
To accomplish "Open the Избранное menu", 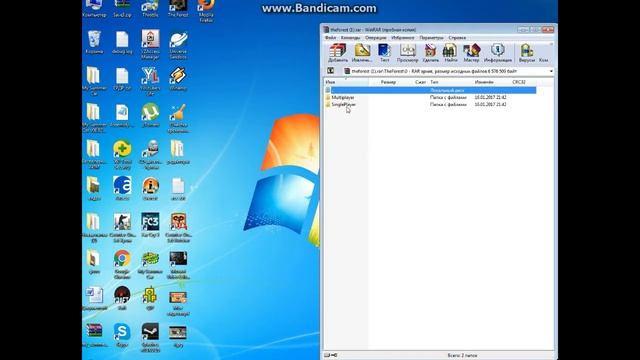I will pos(402,38).
